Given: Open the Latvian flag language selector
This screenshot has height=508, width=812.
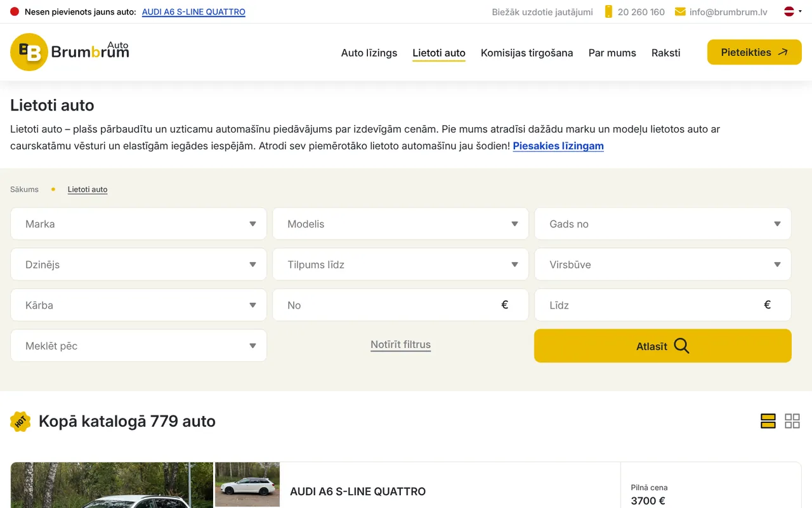Looking at the screenshot, I should point(793,11).
